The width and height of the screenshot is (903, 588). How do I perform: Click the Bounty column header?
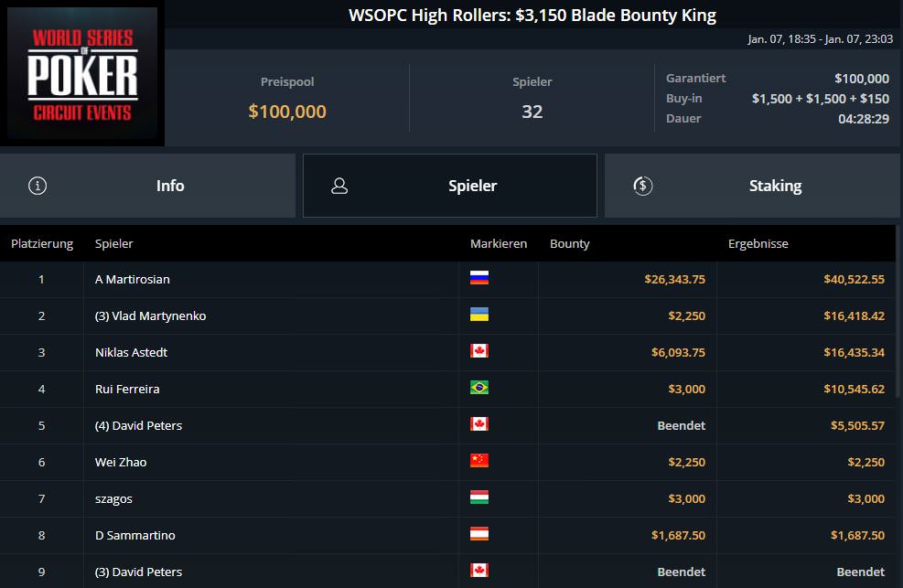pos(569,244)
